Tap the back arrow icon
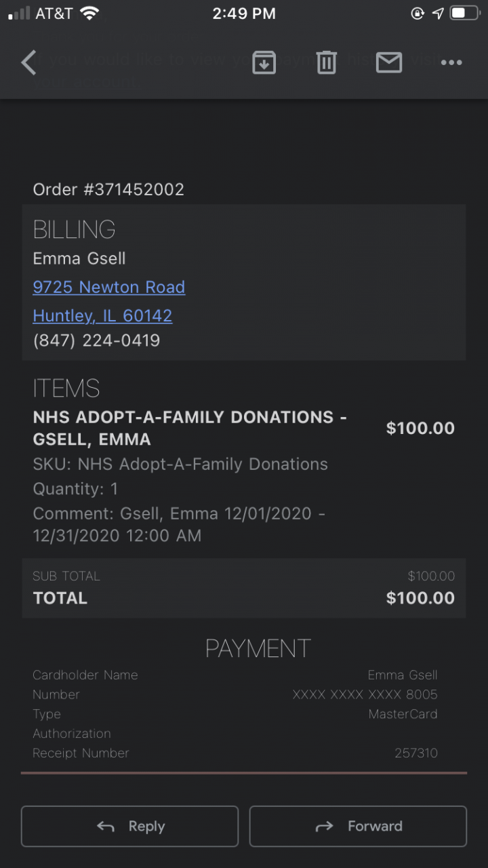This screenshot has height=868, width=488. (x=28, y=62)
